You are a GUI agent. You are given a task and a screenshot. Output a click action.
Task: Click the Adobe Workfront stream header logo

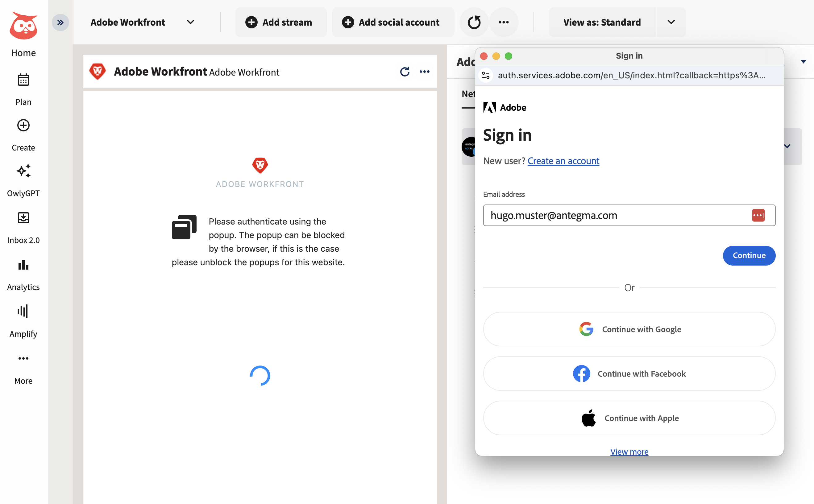coord(98,71)
